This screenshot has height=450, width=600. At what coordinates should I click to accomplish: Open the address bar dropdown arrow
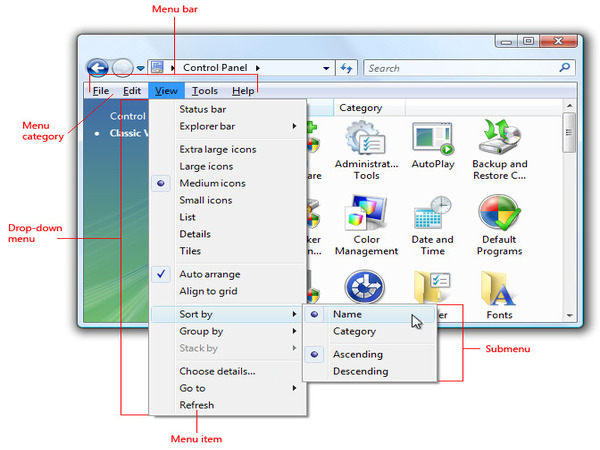pos(326,68)
